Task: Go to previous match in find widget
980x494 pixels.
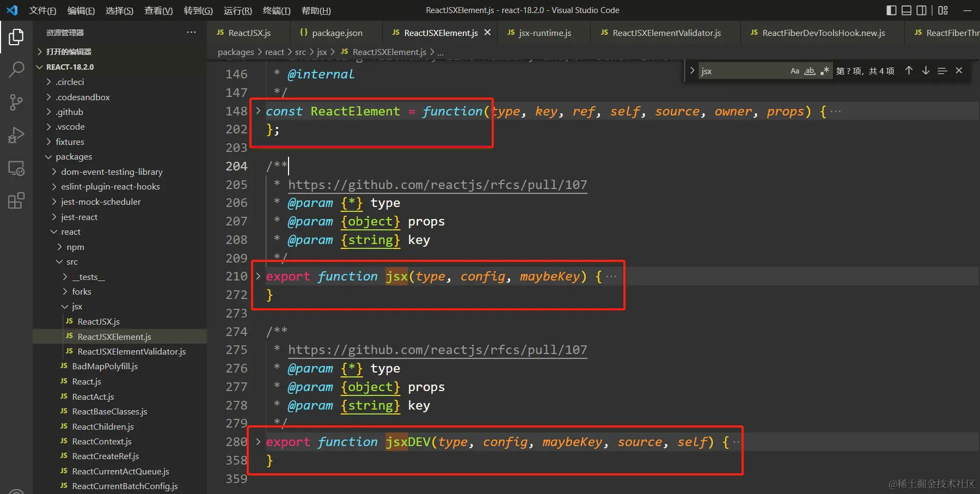Action: tap(909, 71)
